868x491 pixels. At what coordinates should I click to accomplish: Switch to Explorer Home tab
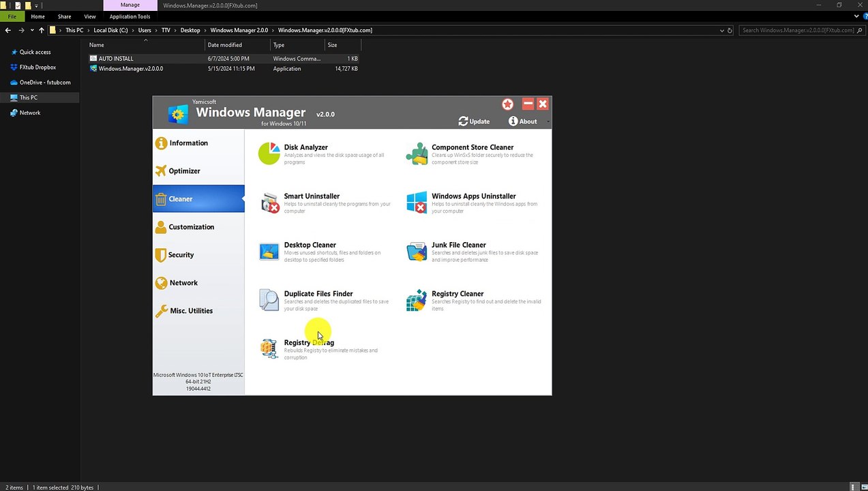[x=38, y=16]
